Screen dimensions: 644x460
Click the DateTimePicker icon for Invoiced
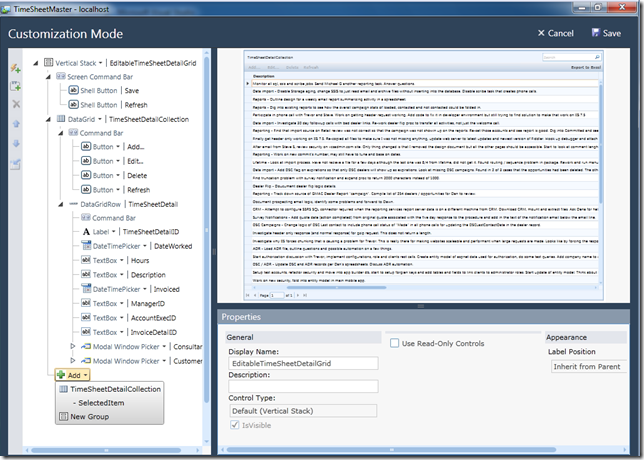(x=86, y=289)
